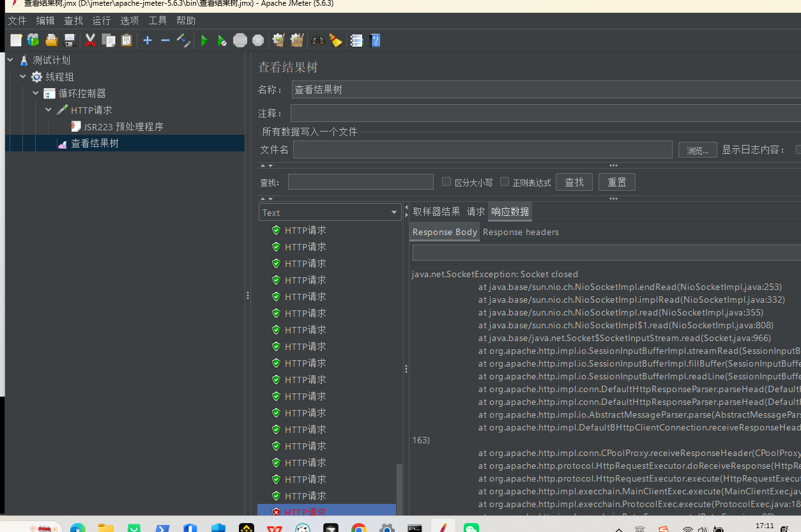Click the Copy toolbar icon
801x532 pixels.
tap(109, 40)
